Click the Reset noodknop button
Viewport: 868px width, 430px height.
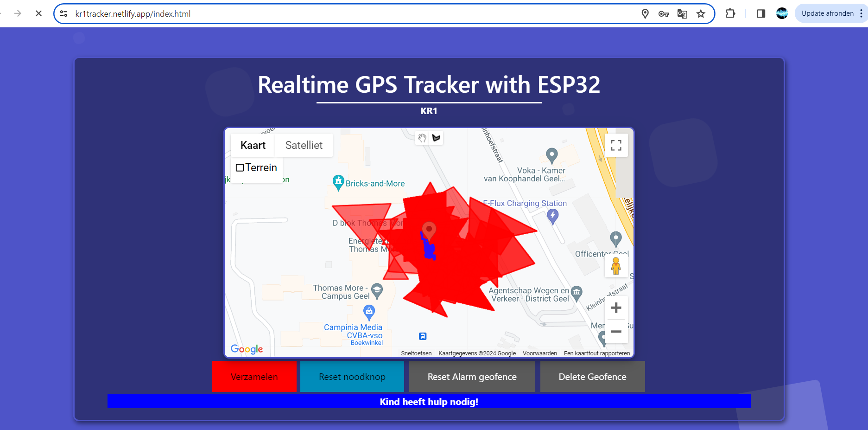tap(352, 377)
